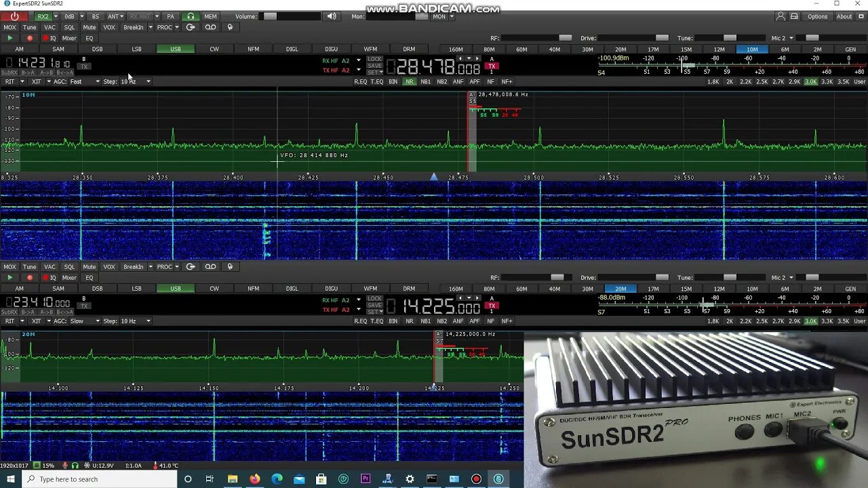Click the microphone icon in 10M panel toolbar
The image size is (868, 488).
tap(230, 27)
